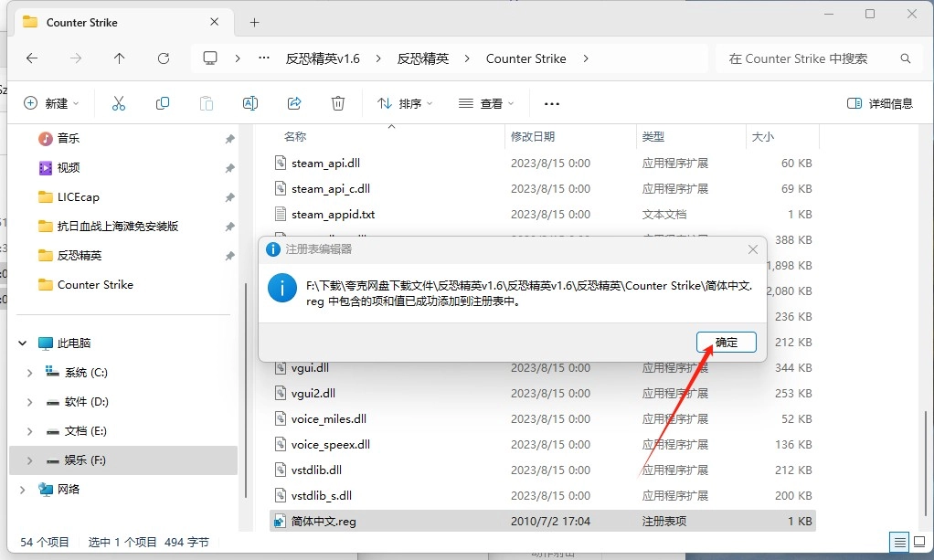
Task: Select the 反恐精英v1.6 breadcrumb segment
Action: pos(323,58)
